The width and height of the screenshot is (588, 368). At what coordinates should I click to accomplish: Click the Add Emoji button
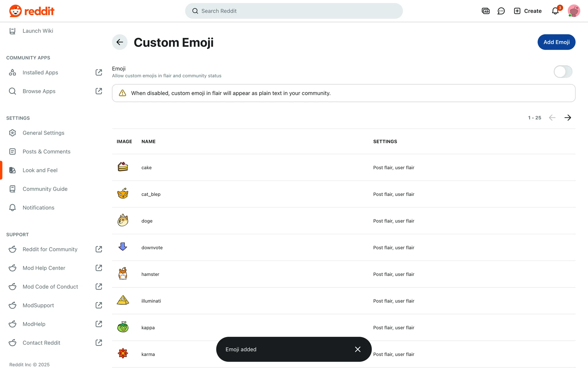[x=556, y=42]
